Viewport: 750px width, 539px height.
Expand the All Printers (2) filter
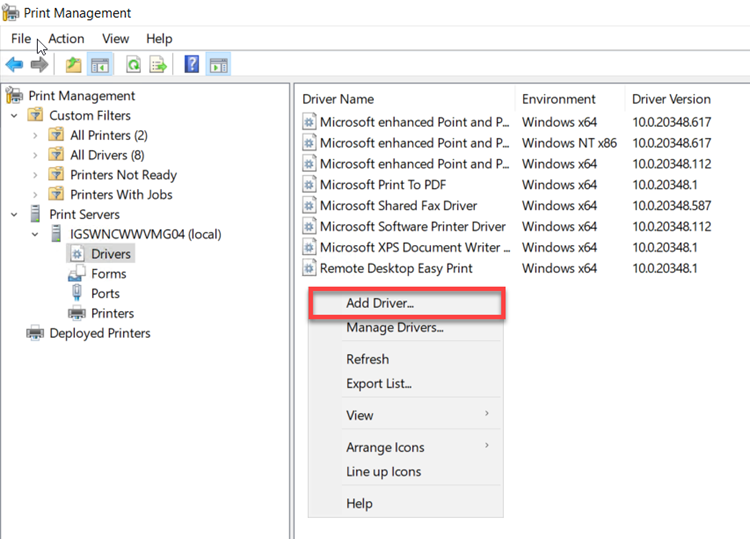pyautogui.click(x=37, y=135)
